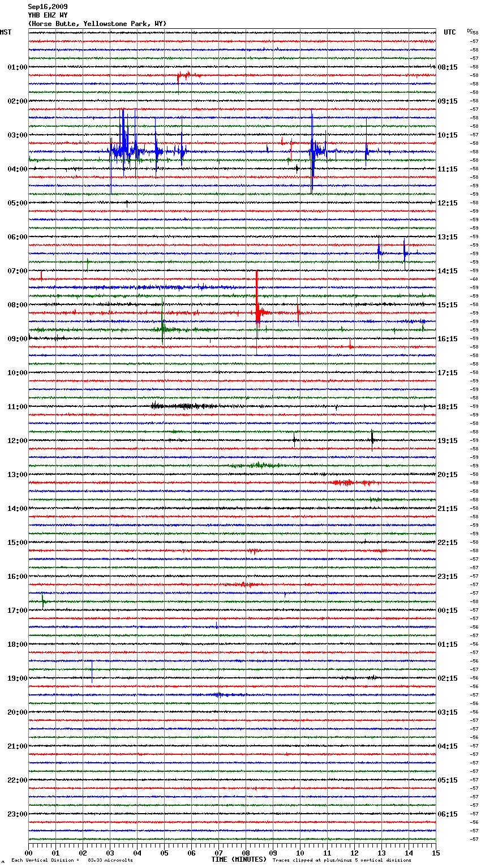This screenshot has width=481, height=868.
Task: Click the 19:15 UTC time label
Action: [x=448, y=441]
